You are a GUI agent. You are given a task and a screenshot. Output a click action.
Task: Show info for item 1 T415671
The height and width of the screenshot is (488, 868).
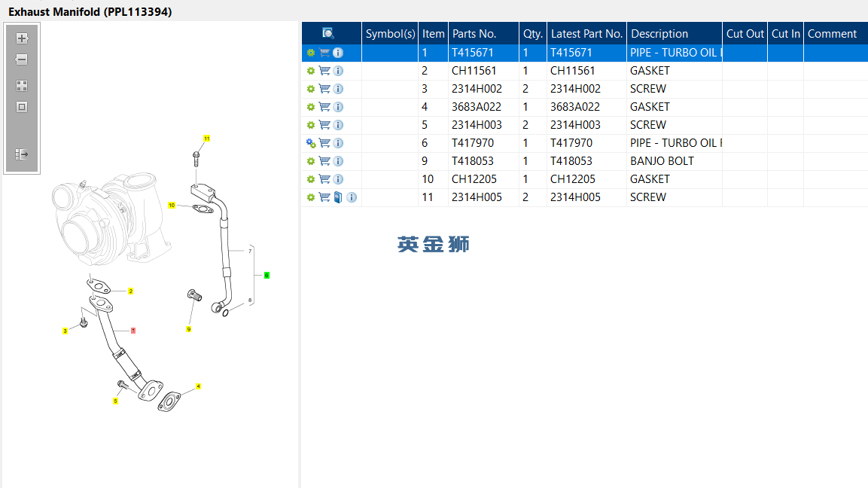pos(338,53)
